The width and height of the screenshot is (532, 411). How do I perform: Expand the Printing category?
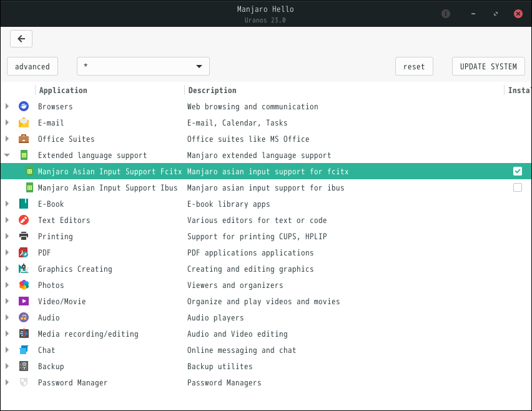pos(7,236)
